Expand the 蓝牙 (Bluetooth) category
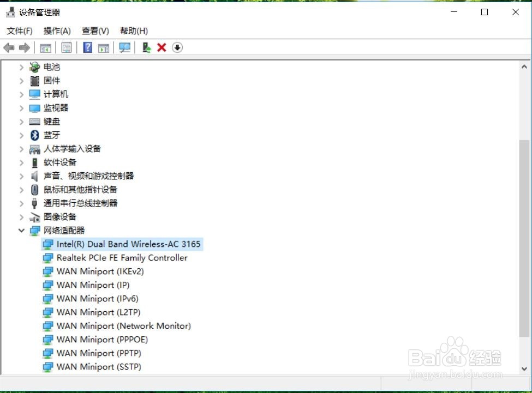532x393 pixels. click(x=21, y=135)
